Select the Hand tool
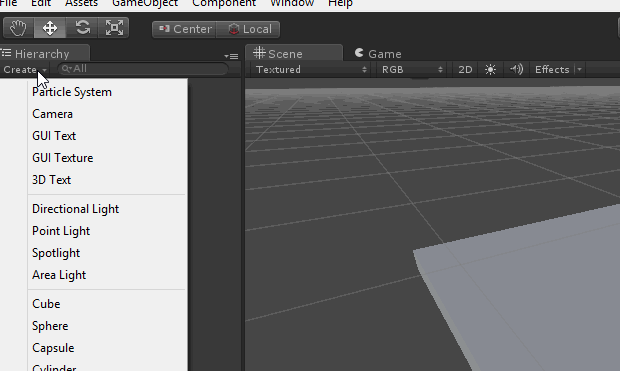 [18, 28]
